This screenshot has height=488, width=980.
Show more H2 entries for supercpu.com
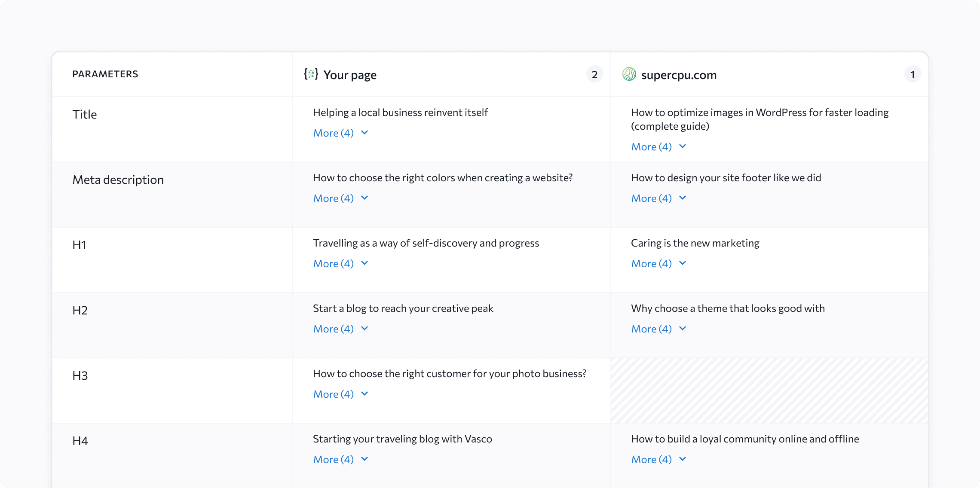(x=652, y=329)
